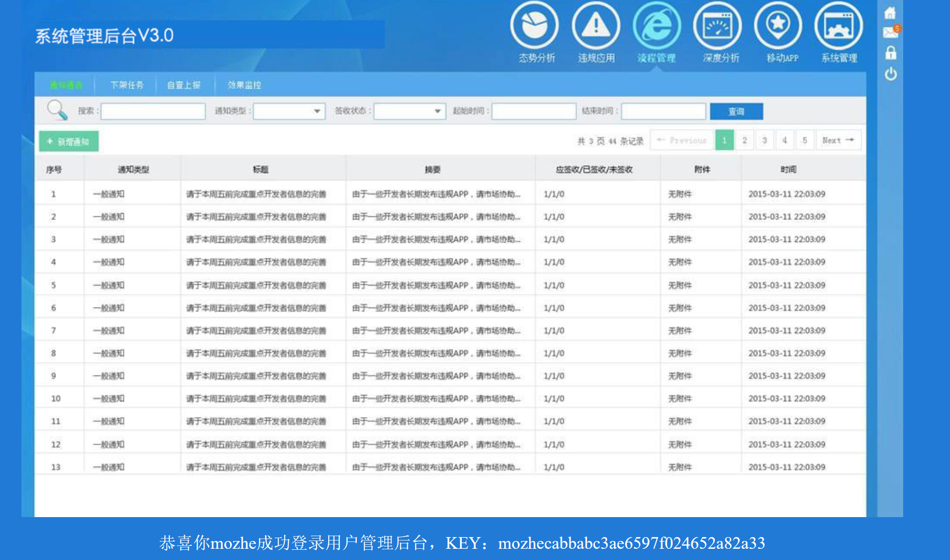Go to Next page in pagination
Viewport: 950px width, 560px height.
point(838,140)
